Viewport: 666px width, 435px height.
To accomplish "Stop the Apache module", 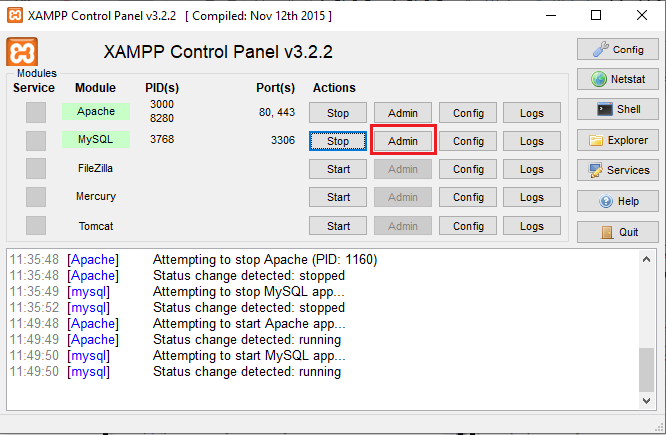I will [x=338, y=113].
